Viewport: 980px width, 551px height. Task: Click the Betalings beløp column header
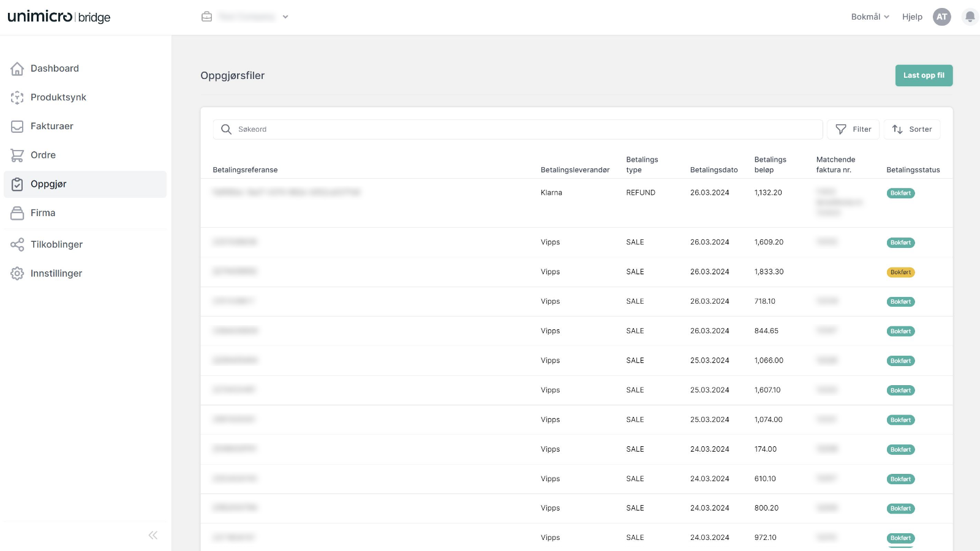point(770,165)
